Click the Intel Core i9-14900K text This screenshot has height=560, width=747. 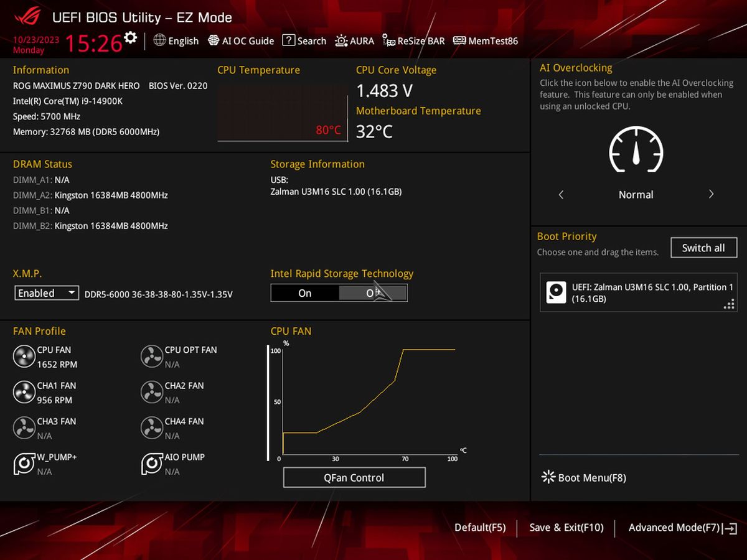pyautogui.click(x=68, y=101)
